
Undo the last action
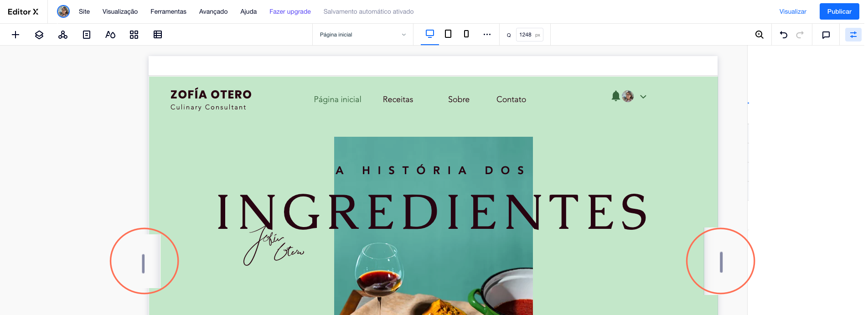point(784,35)
